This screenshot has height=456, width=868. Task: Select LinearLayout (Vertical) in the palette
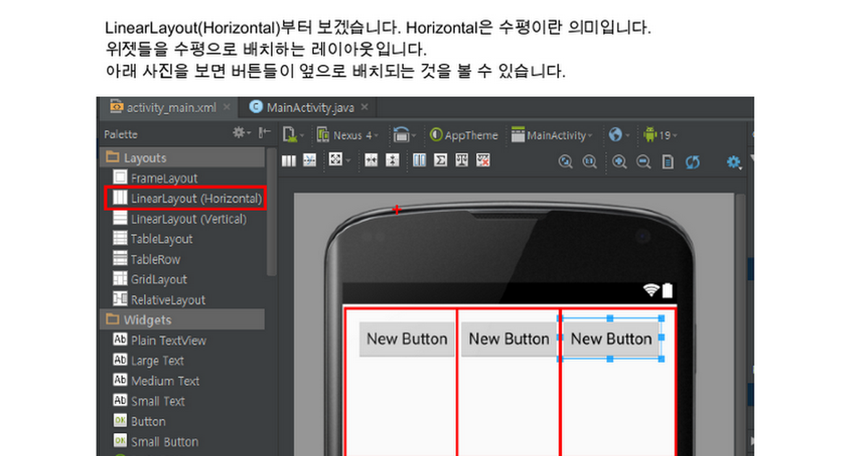click(180, 218)
